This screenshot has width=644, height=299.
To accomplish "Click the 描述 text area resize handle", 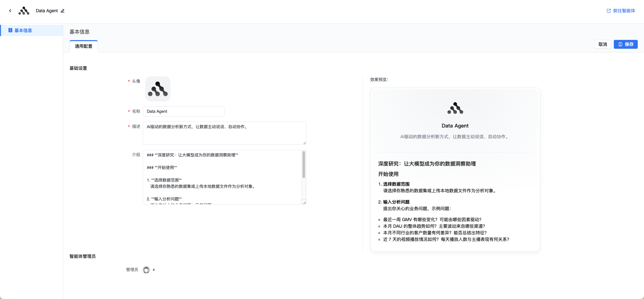I will coord(304,143).
